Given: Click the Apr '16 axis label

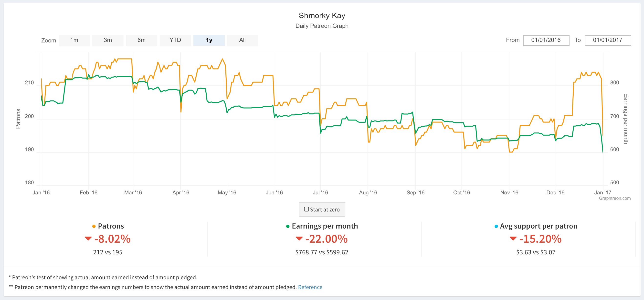Looking at the screenshot, I should click(180, 192).
